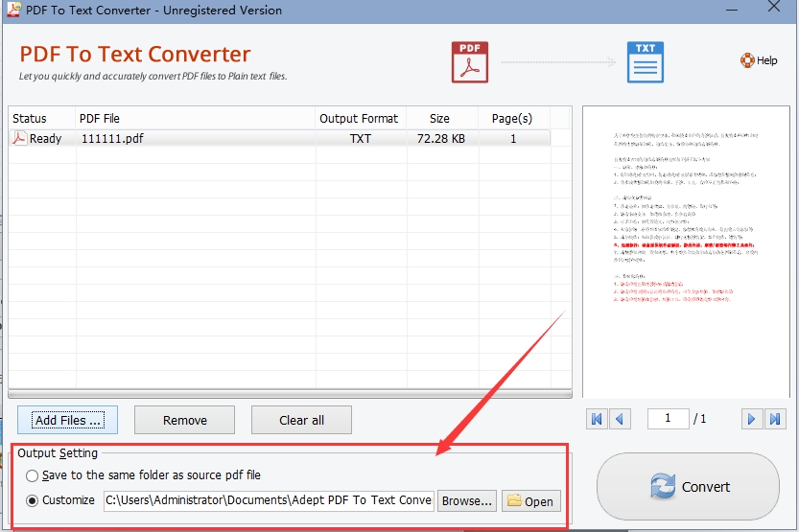The height and width of the screenshot is (532, 799).
Task: Open the output folder
Action: click(x=531, y=501)
